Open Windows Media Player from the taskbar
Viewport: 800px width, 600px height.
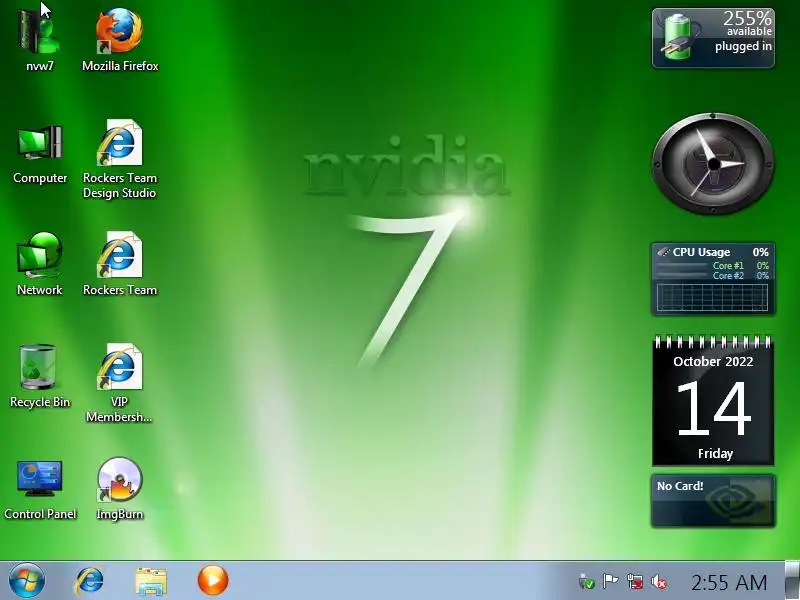[x=213, y=580]
